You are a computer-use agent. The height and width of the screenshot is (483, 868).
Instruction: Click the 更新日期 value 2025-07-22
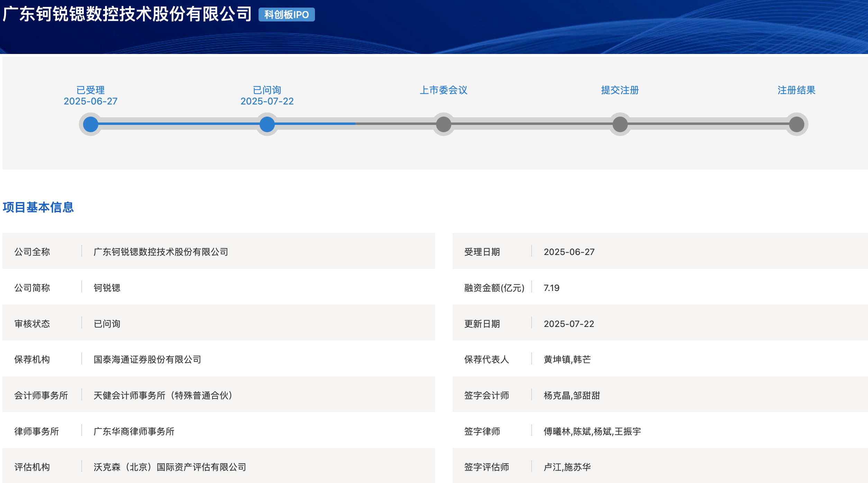click(569, 324)
